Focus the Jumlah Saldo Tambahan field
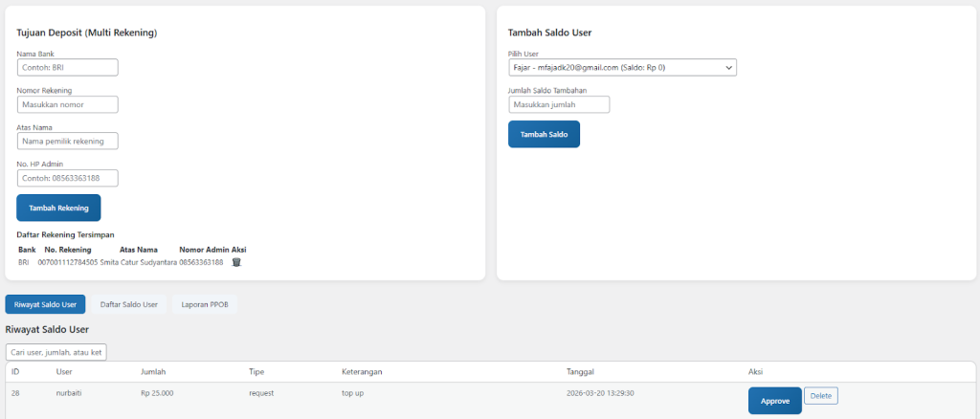The width and height of the screenshot is (980, 419). [559, 104]
